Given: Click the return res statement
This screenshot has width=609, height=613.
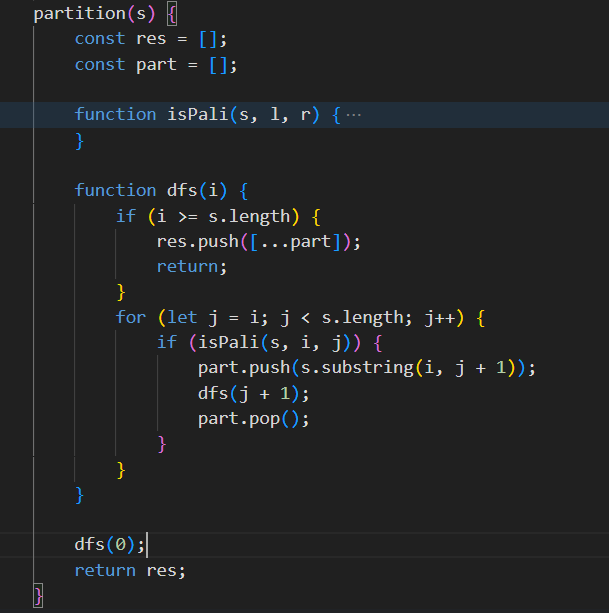Looking at the screenshot, I should tap(130, 570).
